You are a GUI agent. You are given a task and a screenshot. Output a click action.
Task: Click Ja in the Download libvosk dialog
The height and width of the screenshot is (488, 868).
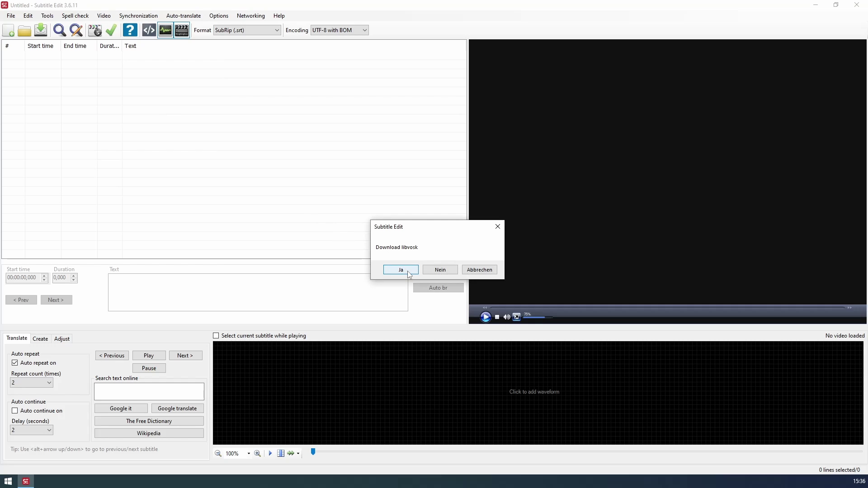coord(401,270)
